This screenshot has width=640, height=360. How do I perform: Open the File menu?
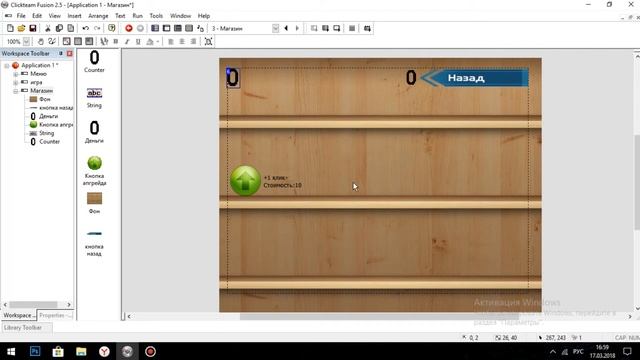coord(21,16)
